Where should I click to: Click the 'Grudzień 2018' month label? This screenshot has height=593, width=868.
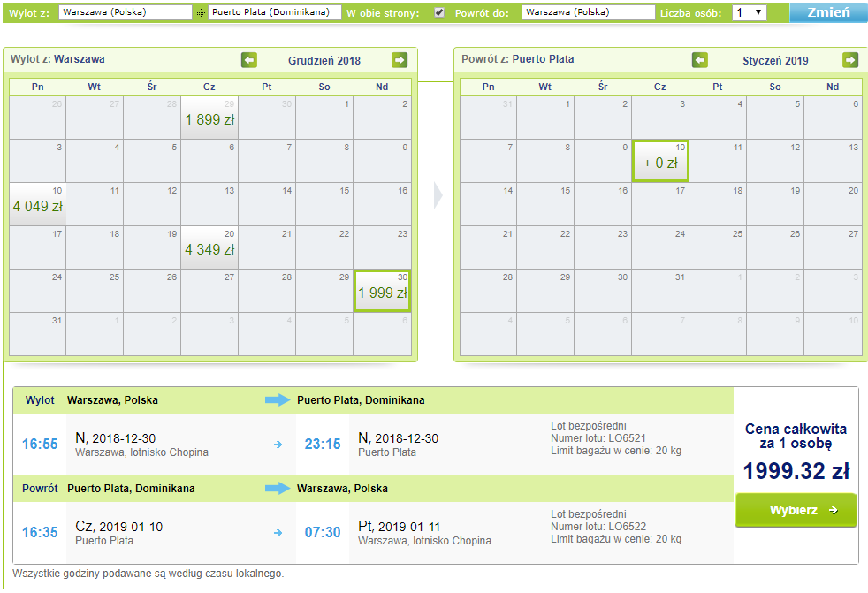(324, 60)
